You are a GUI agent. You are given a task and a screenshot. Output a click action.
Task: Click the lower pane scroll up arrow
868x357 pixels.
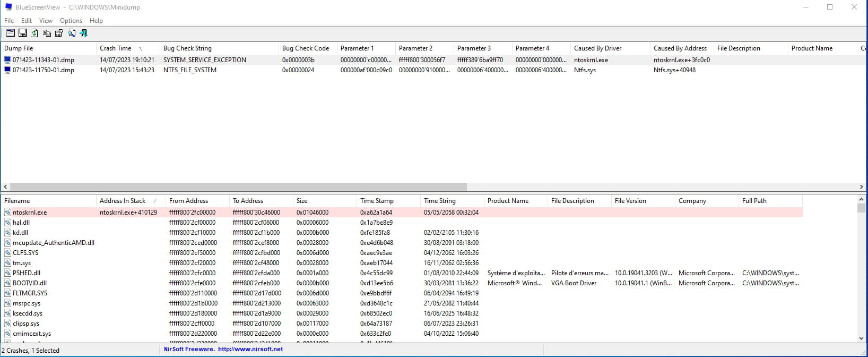tap(861, 200)
